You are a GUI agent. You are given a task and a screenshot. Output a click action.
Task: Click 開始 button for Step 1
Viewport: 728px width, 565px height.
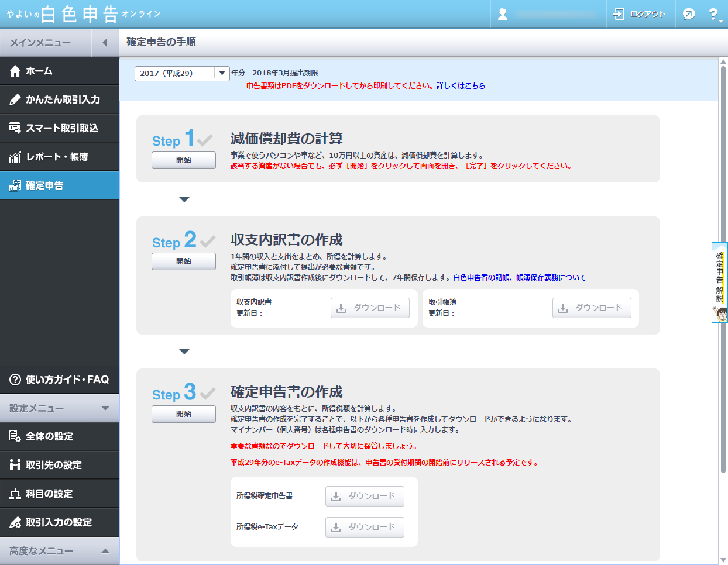coord(184,160)
